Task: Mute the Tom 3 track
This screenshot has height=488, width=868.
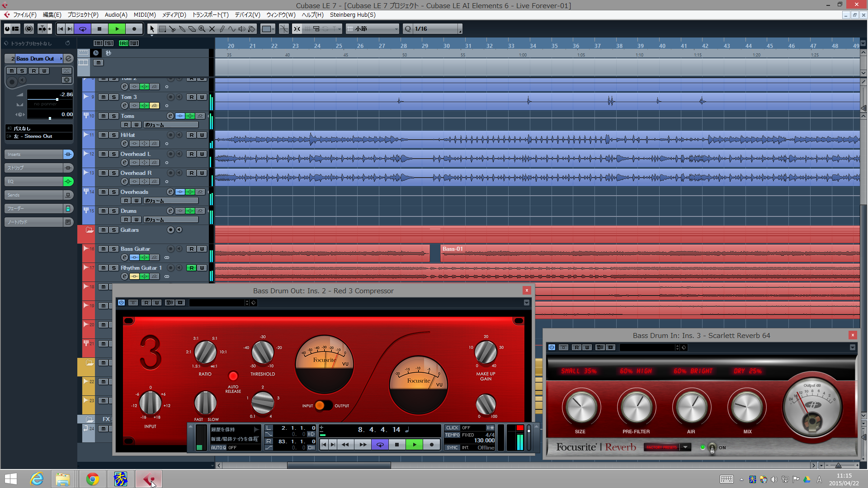Action: coord(104,97)
